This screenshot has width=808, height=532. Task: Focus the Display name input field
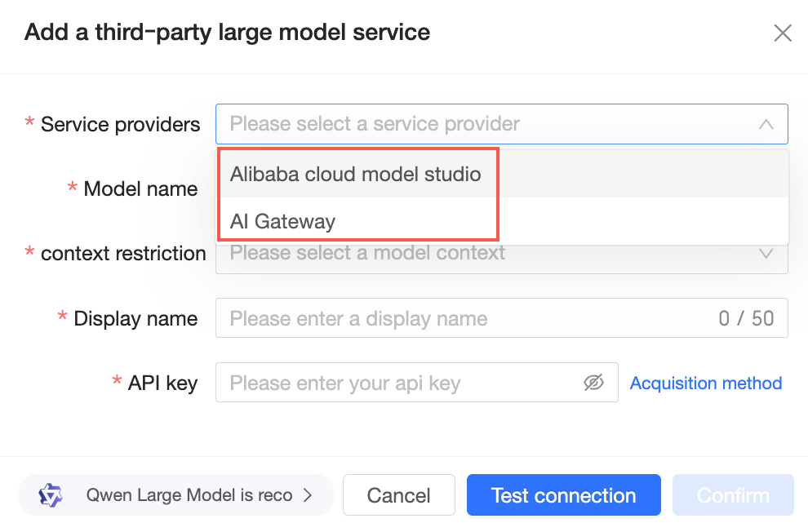[501, 317]
